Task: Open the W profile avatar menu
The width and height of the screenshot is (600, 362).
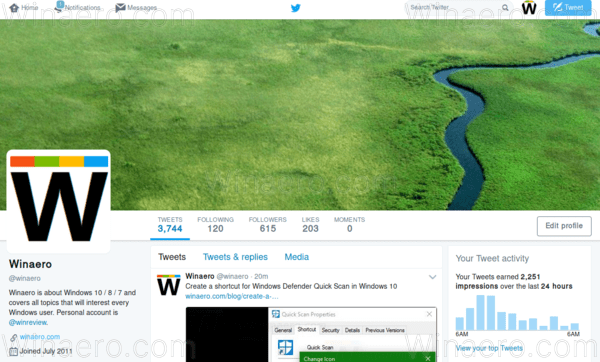Action: point(529,8)
